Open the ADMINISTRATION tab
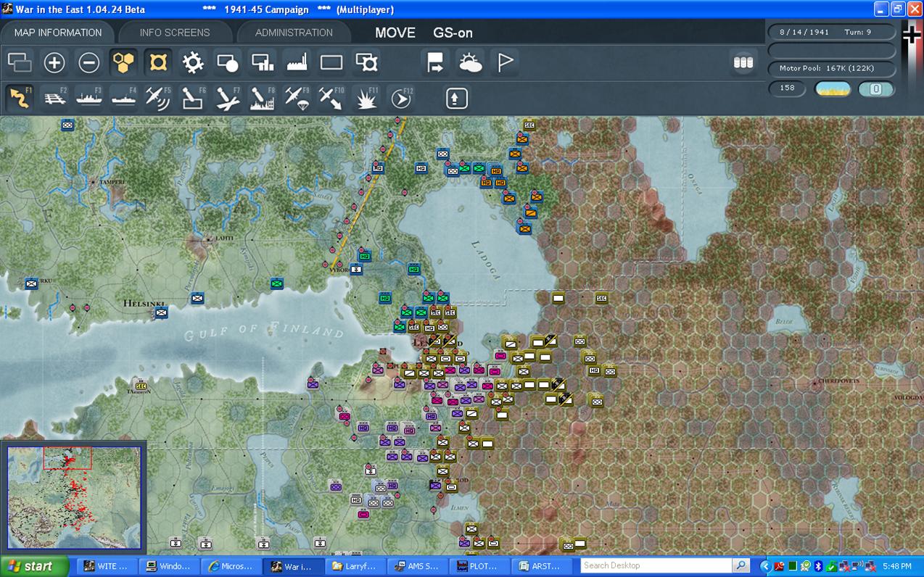Screen dimensions: 924x577 pyautogui.click(x=294, y=33)
